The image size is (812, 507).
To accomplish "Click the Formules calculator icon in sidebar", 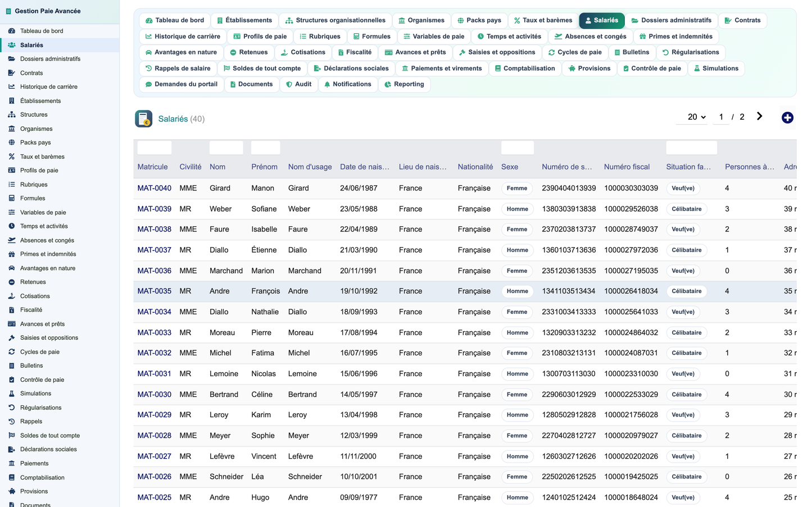I will (x=12, y=198).
